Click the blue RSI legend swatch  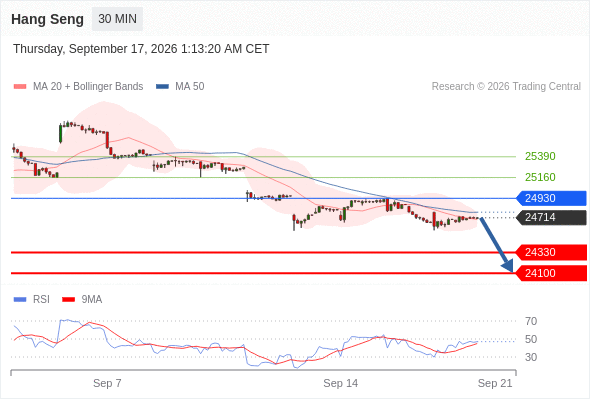[20, 300]
